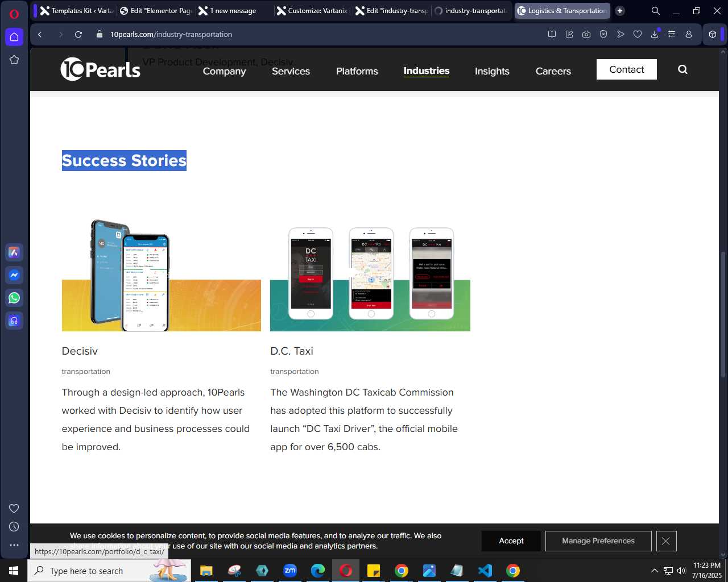
Task: Open File Explorer from the taskbar
Action: 206,571
